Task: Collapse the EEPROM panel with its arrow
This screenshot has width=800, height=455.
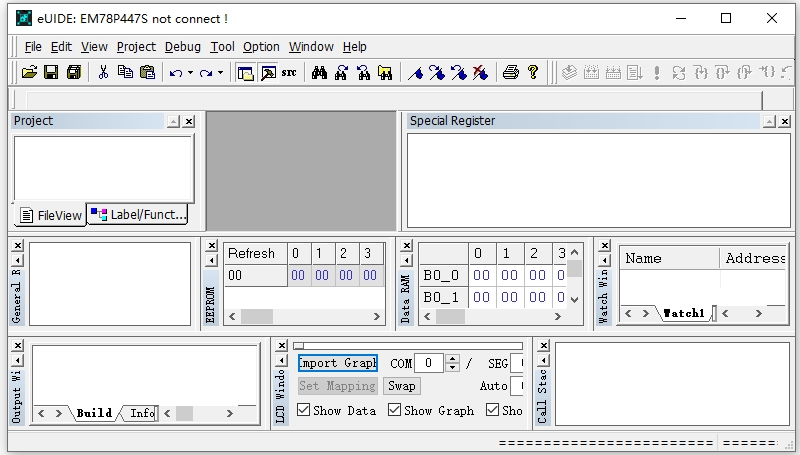Action: [211, 261]
